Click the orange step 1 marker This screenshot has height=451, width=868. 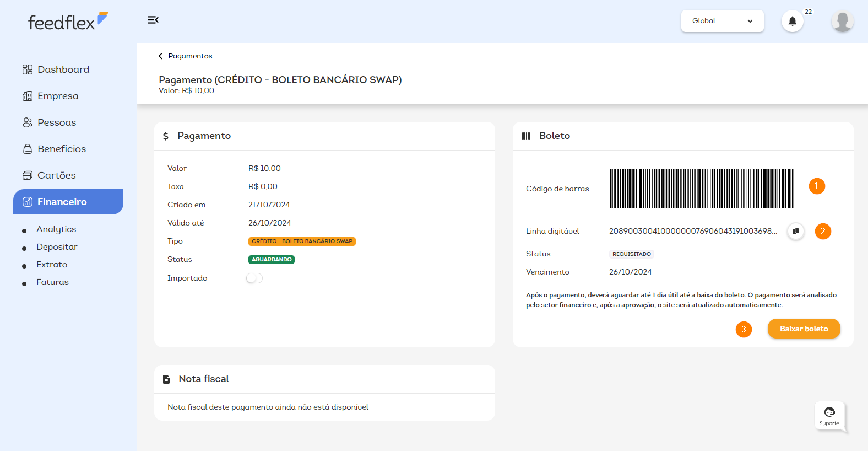point(816,186)
